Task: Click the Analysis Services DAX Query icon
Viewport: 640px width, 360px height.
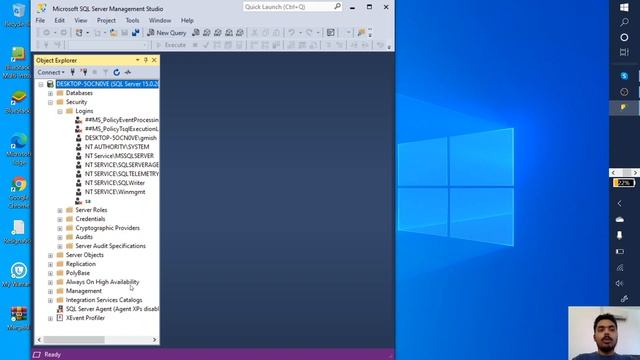Action: pos(240,33)
